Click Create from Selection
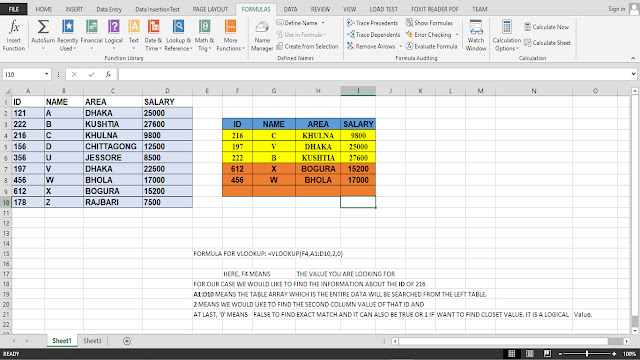The image size is (640, 360). point(307,47)
